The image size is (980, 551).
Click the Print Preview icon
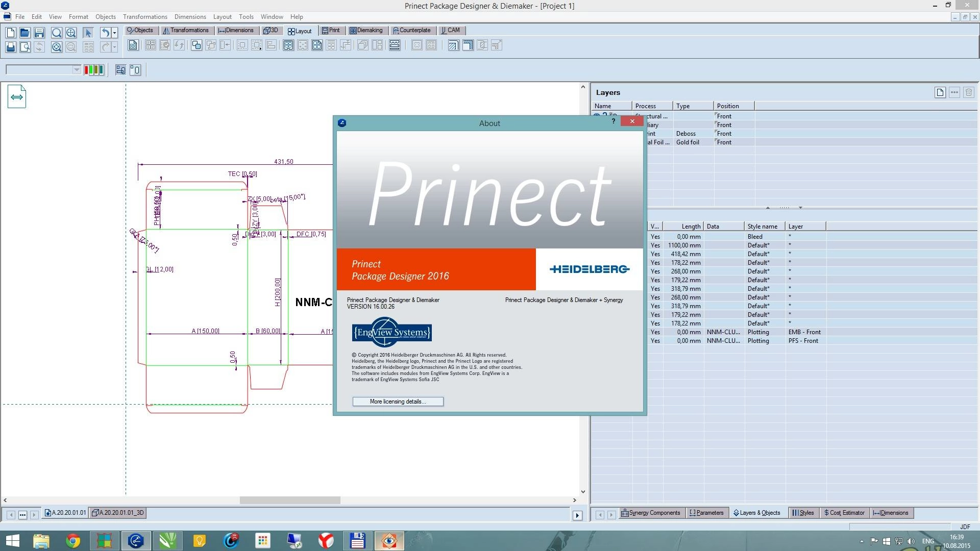pos(24,47)
